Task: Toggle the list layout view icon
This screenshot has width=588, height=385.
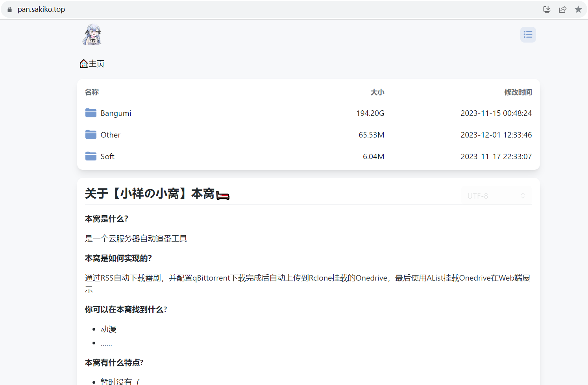Action: point(528,35)
